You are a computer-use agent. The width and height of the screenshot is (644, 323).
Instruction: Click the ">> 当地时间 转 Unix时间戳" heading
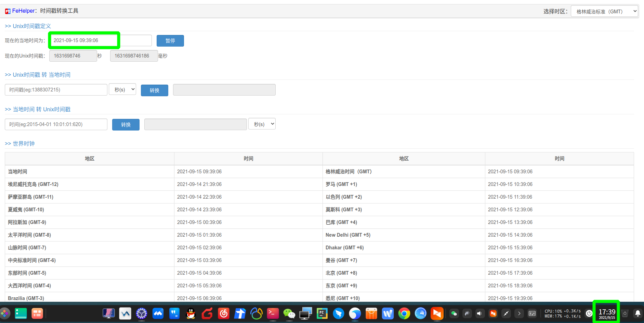coord(38,109)
